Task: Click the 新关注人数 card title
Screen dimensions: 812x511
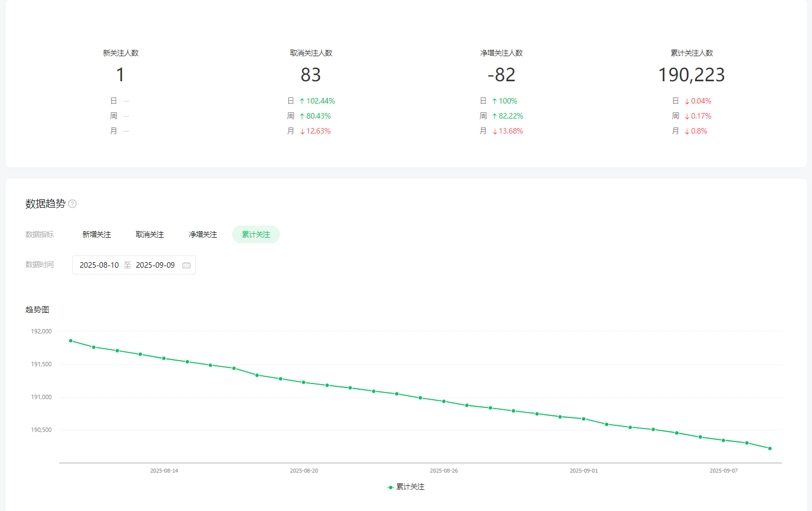Action: pos(121,53)
